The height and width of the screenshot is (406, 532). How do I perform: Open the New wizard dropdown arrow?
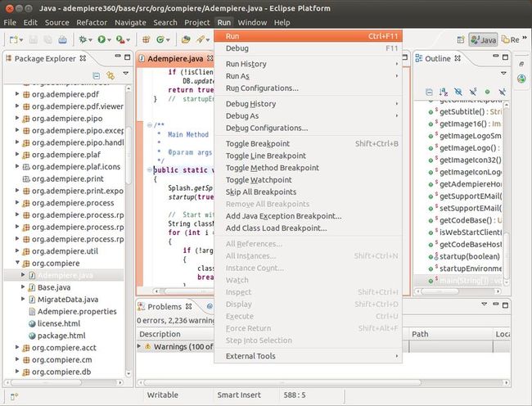point(21,40)
